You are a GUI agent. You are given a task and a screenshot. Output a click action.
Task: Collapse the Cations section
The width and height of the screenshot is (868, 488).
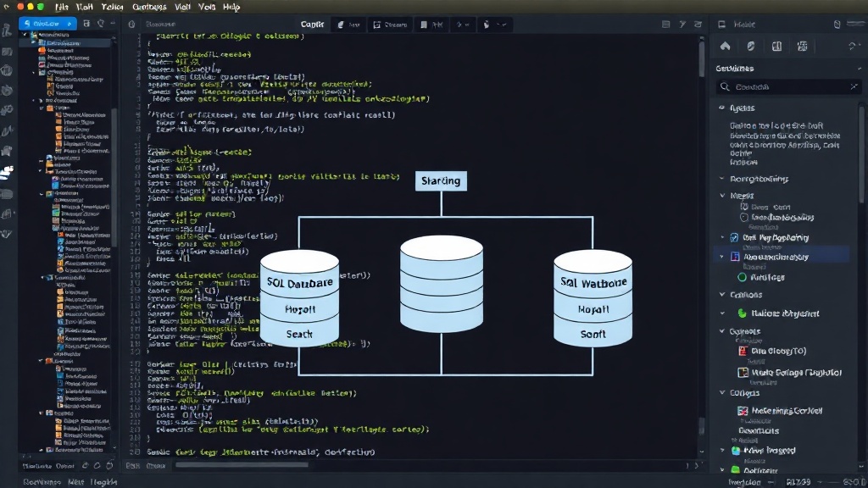coord(722,295)
